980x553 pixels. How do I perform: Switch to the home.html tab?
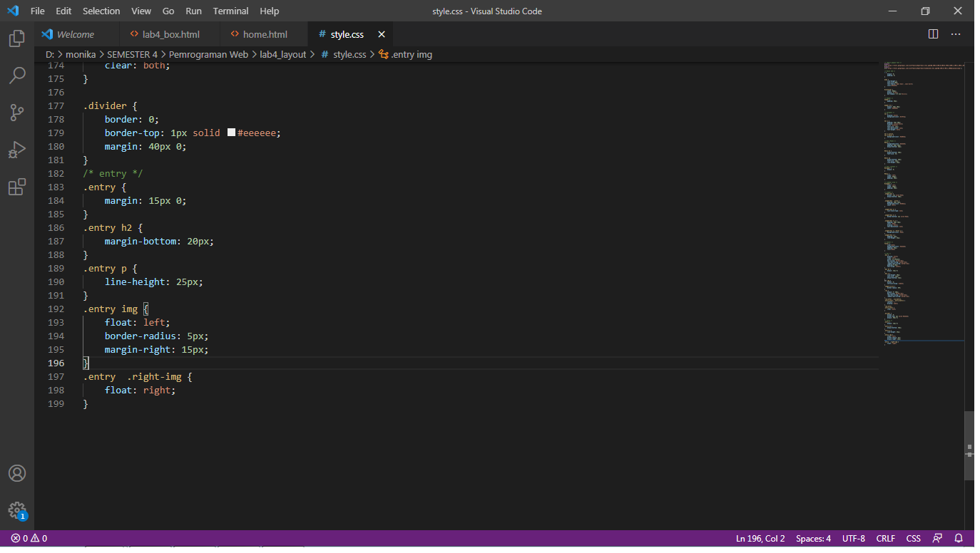265,34
